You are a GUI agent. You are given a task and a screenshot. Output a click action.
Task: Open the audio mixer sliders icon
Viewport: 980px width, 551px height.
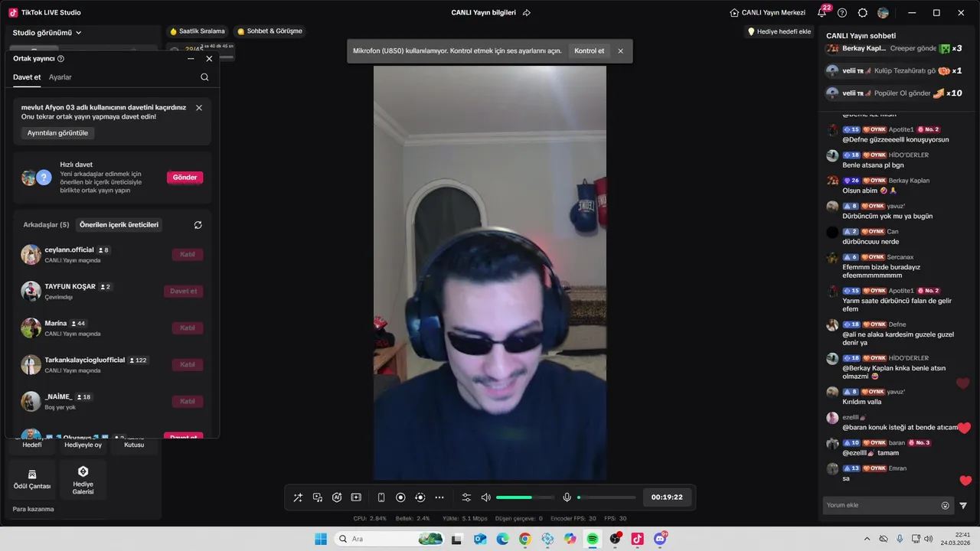[x=466, y=497]
